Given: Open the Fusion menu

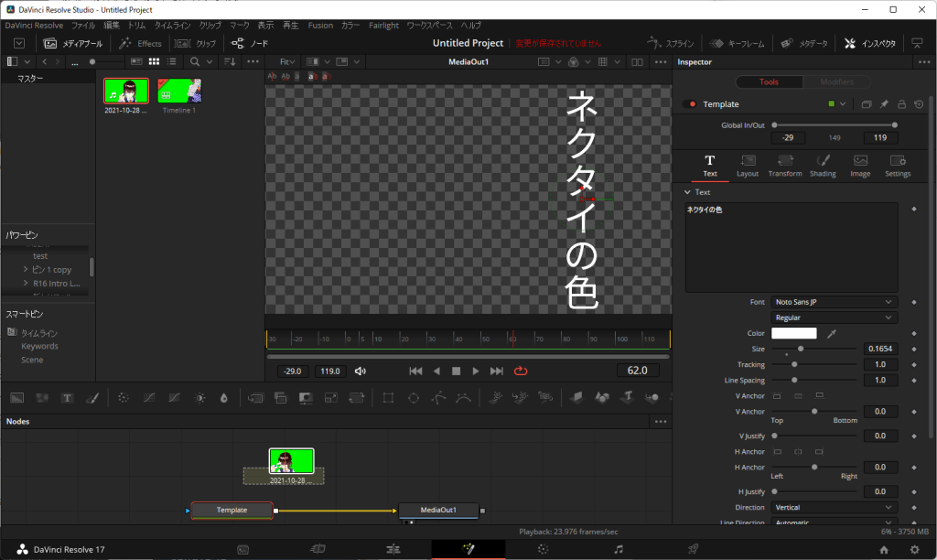Looking at the screenshot, I should (320, 25).
